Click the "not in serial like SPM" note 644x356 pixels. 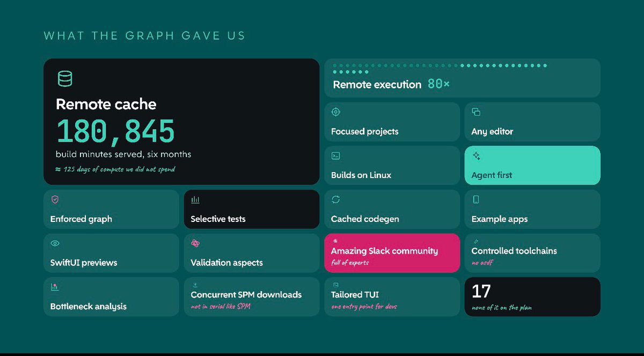tap(221, 307)
